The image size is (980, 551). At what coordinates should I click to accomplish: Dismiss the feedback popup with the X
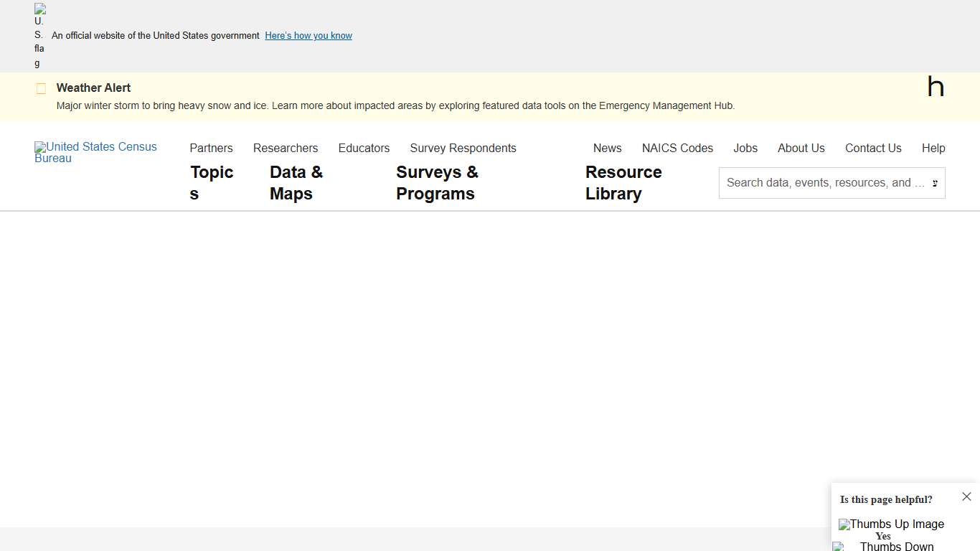point(966,496)
